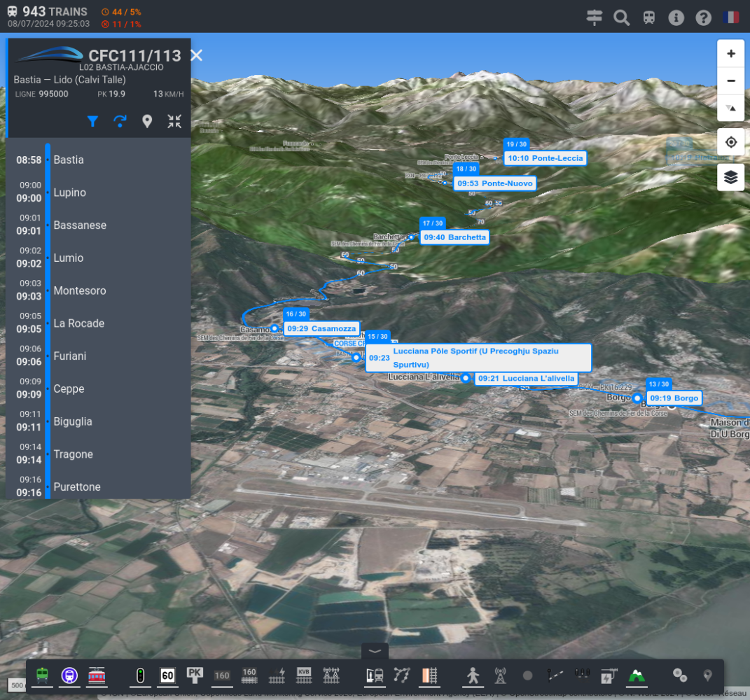Viewport: 750px width, 700px height.
Task: Collapse the train panel with inward arrows
Action: (174, 122)
